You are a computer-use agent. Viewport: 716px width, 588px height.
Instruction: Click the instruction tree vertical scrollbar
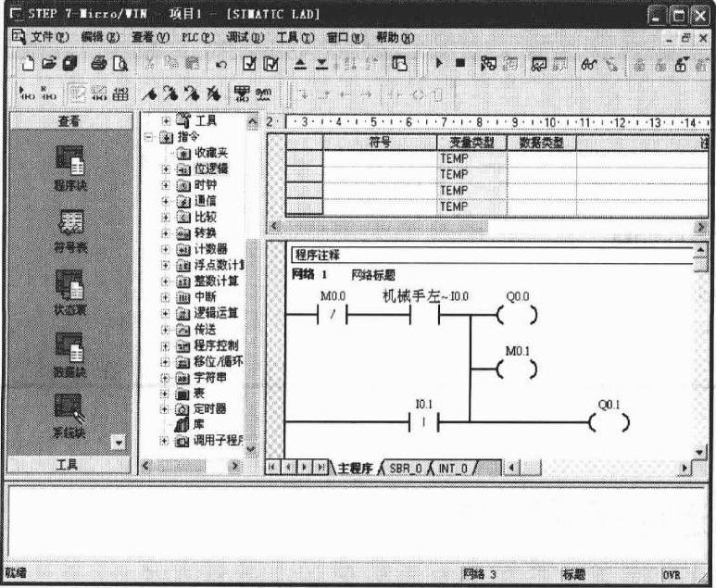point(252,285)
